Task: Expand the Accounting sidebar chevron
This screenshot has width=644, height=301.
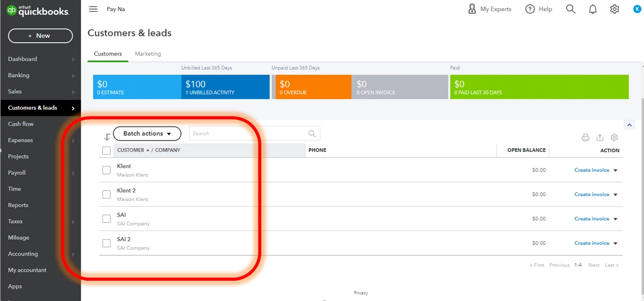Action: (x=73, y=254)
